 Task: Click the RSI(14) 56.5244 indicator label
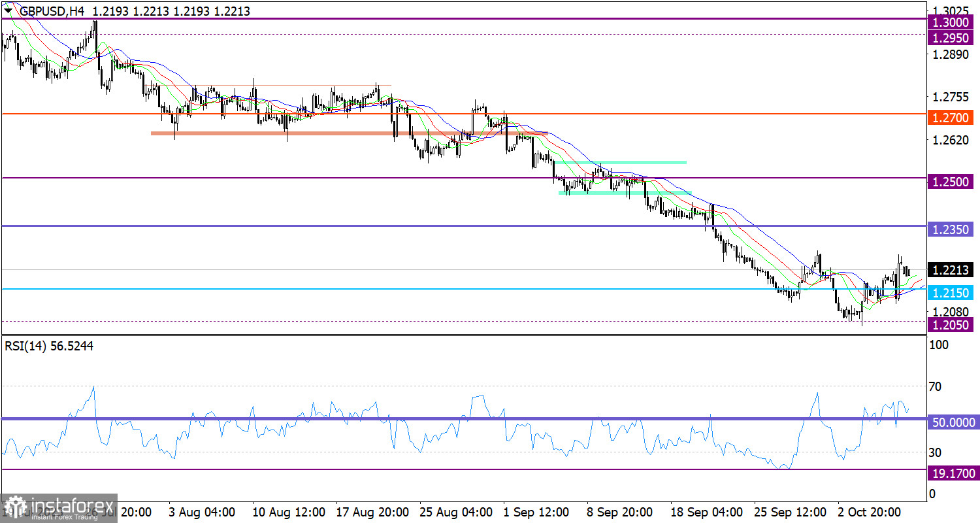point(49,346)
